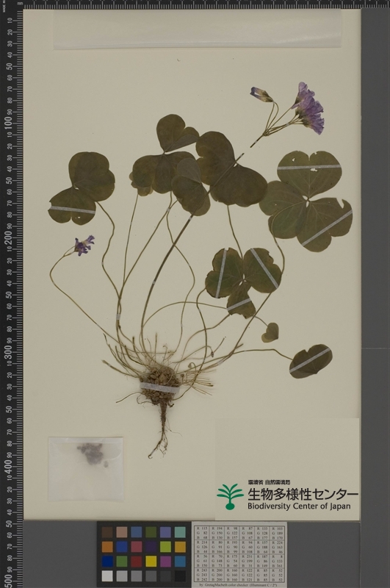Click the small heart-shaped single leaflet
This screenshot has height=588, width=390.
[x=270, y=333]
